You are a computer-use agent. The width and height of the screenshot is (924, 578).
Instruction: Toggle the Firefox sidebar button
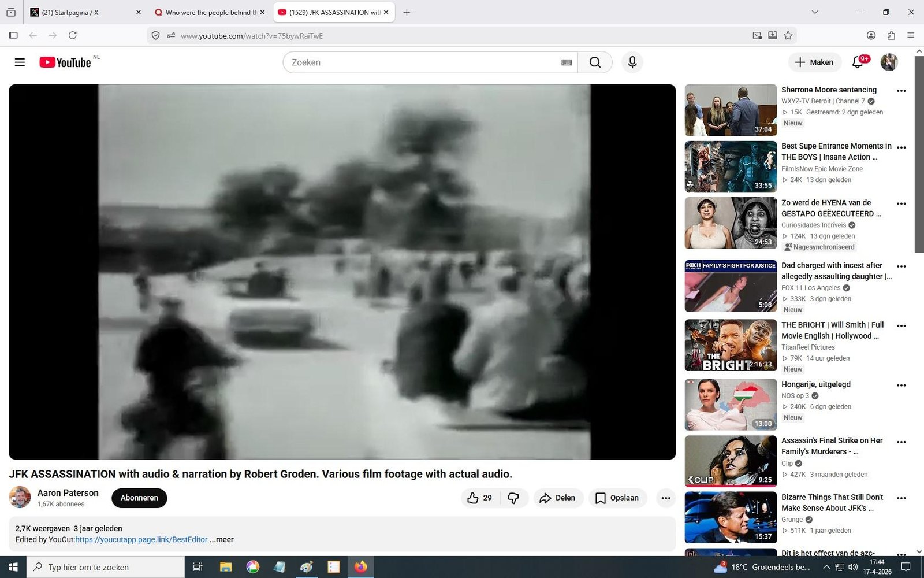click(13, 35)
